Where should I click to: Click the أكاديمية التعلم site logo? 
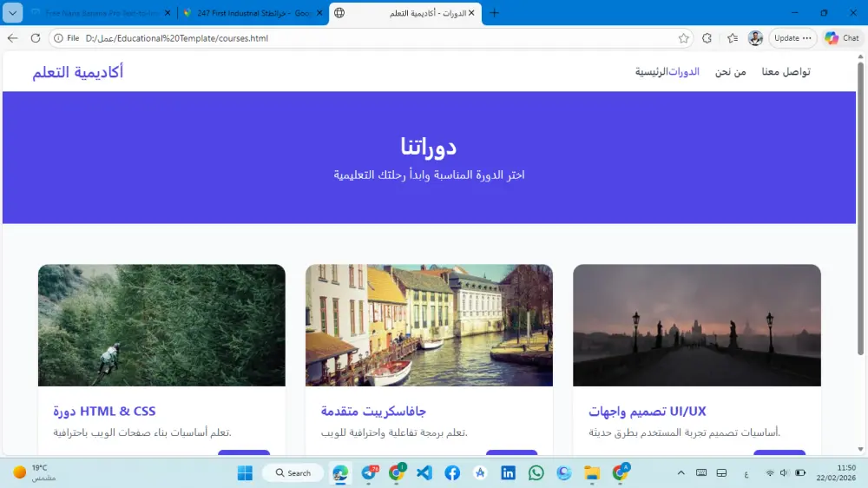click(77, 72)
